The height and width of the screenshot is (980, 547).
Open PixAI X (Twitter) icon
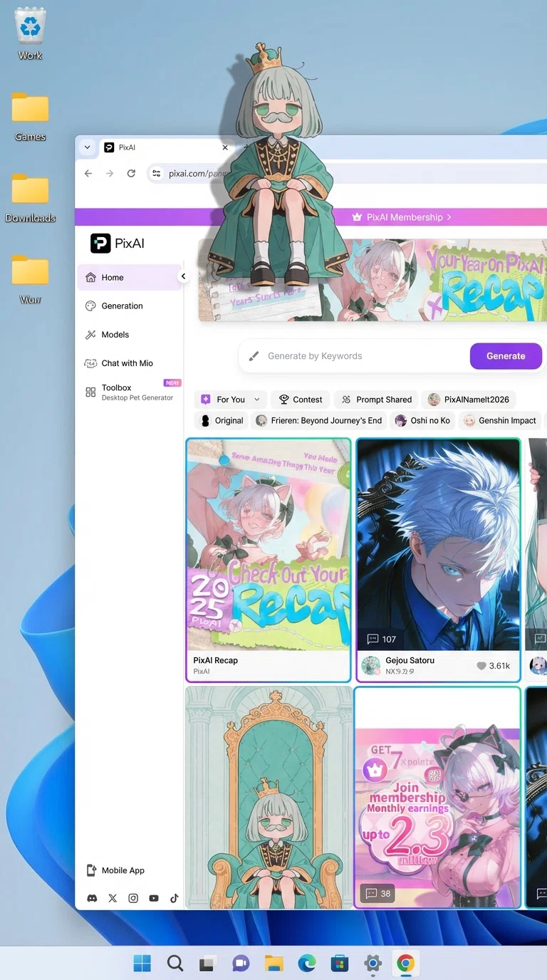113,899
